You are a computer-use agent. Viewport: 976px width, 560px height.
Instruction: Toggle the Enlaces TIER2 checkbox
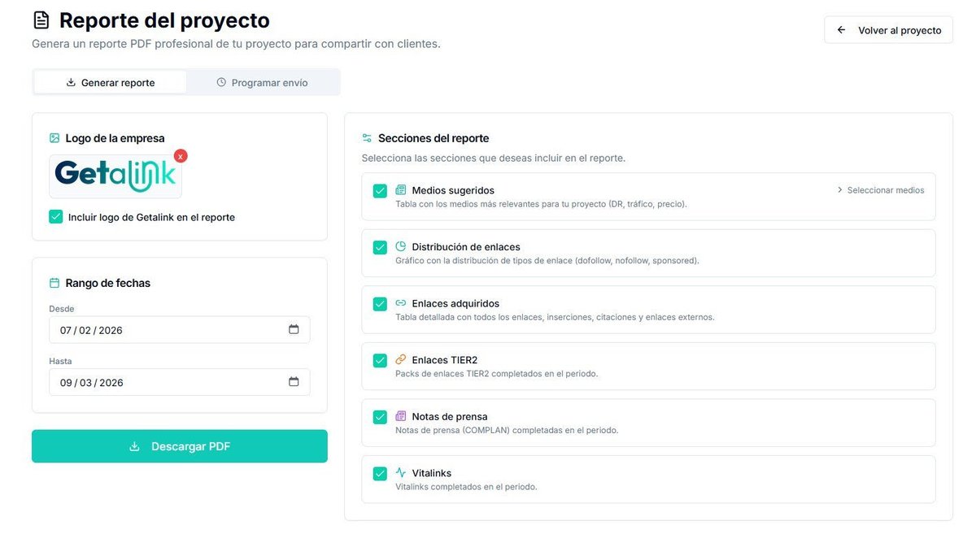point(380,361)
